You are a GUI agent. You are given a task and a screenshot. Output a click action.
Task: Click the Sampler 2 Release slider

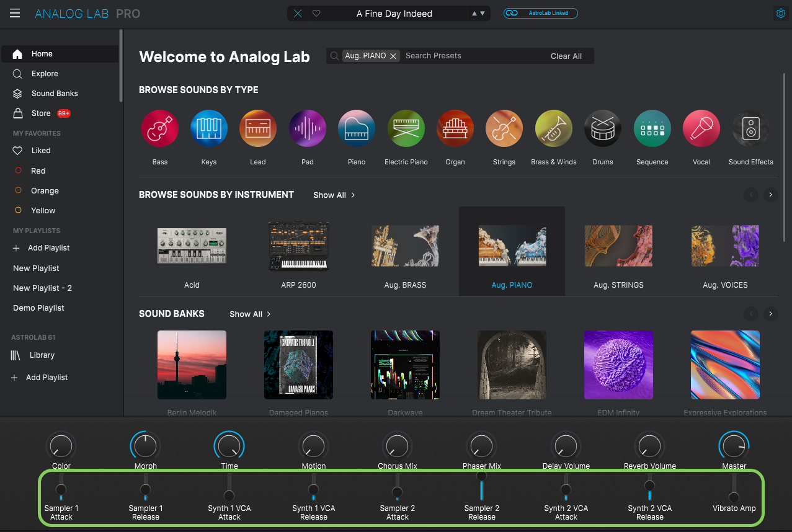coord(481,486)
